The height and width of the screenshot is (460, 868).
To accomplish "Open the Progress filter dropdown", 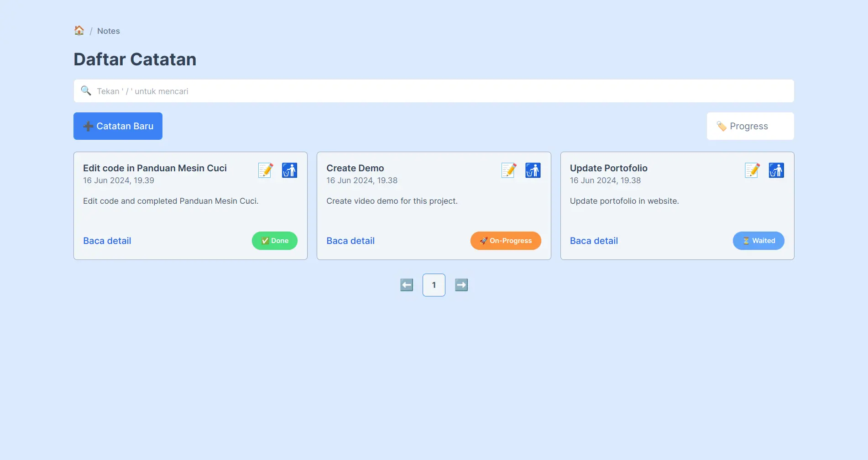I will [x=750, y=126].
